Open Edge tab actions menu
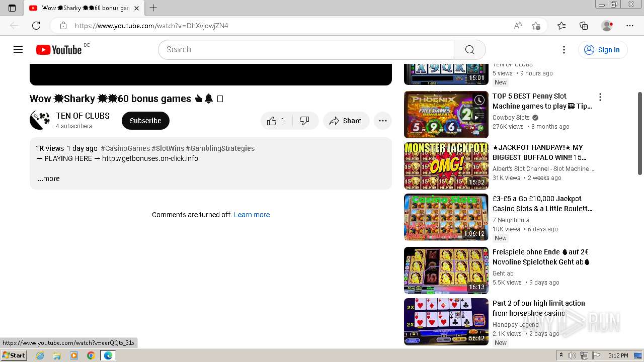The width and height of the screenshot is (644, 362). click(x=12, y=8)
